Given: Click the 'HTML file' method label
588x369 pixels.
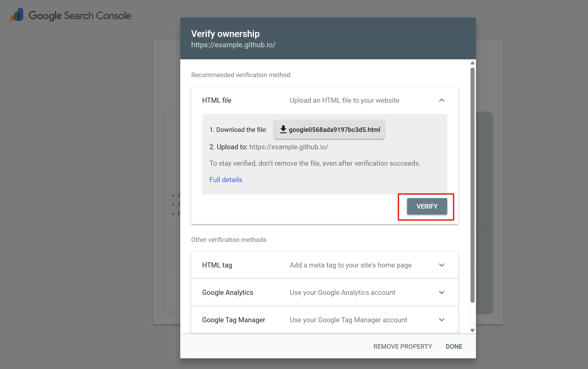Looking at the screenshot, I should tap(217, 100).
